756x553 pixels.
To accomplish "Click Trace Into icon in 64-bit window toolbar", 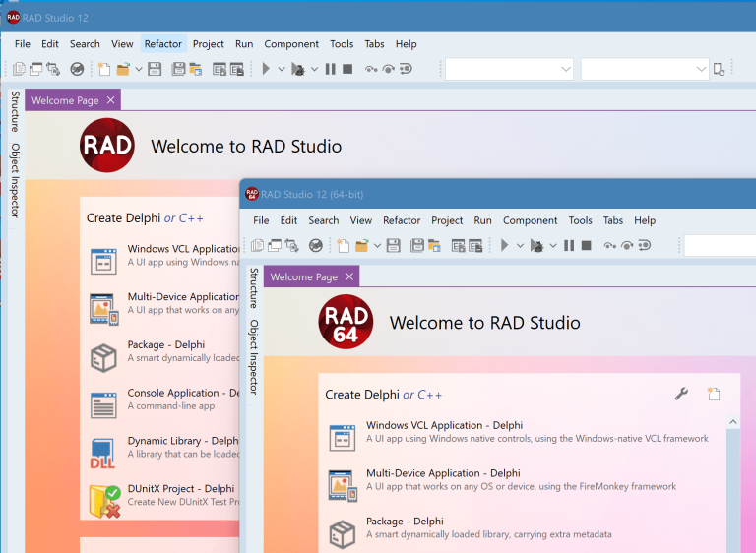I will [x=609, y=245].
